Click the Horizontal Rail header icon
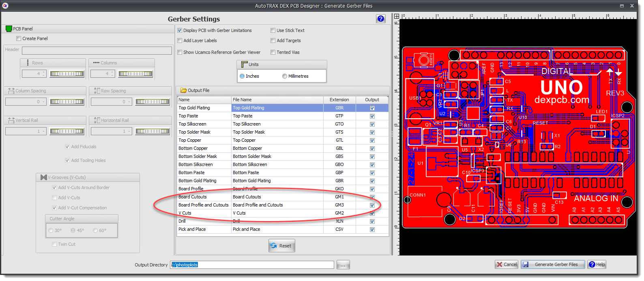This screenshot has height=281, width=644. coord(97,120)
